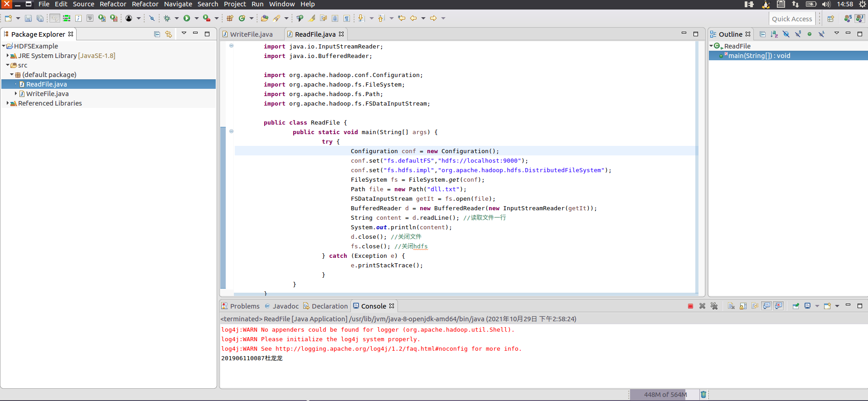Viewport: 868px width, 401px height.
Task: Run garbage collector via trash can icon
Action: click(x=703, y=395)
